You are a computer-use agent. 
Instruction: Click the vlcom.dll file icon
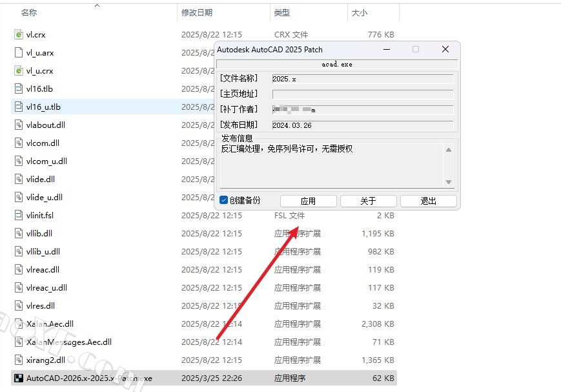(19, 143)
